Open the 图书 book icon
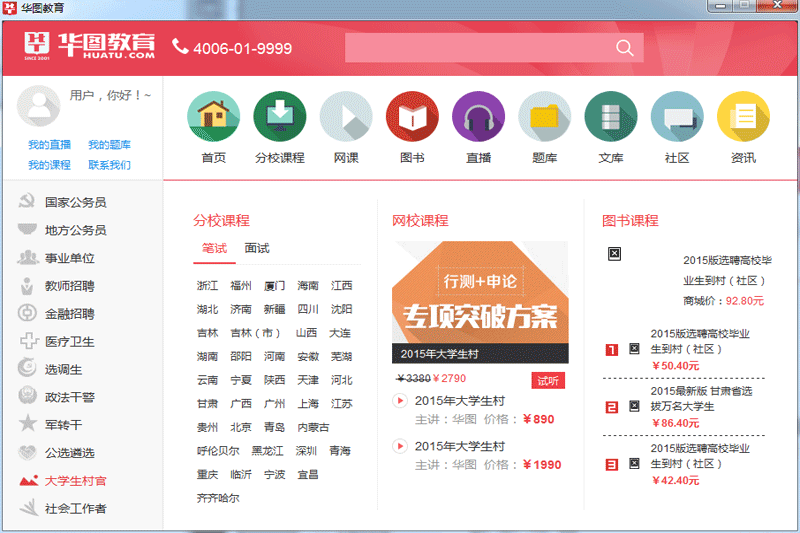 412,116
